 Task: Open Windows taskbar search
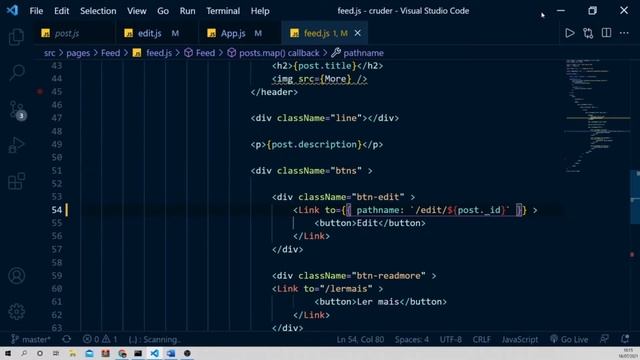coord(24,353)
